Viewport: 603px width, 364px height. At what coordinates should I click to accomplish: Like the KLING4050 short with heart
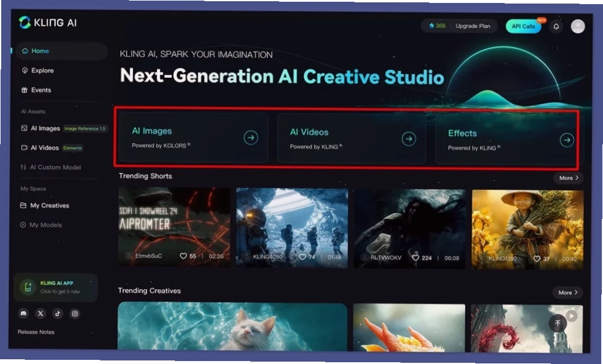pos(303,257)
